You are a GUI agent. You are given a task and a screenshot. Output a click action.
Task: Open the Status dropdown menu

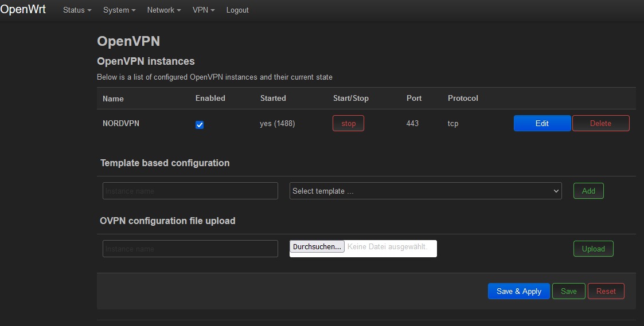click(77, 10)
